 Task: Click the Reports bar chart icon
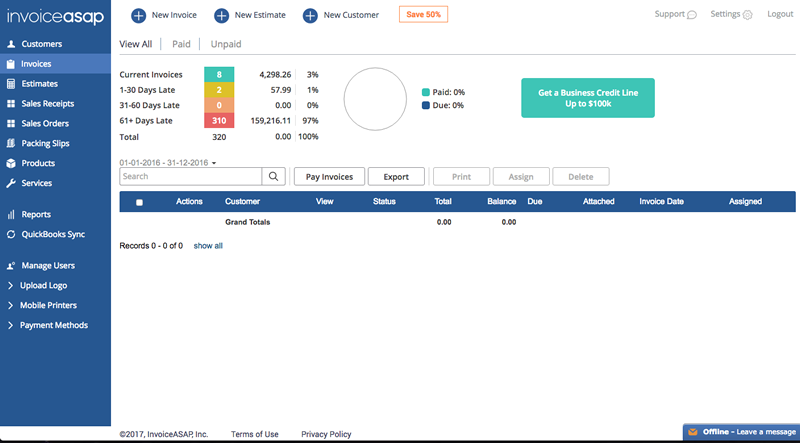(11, 214)
